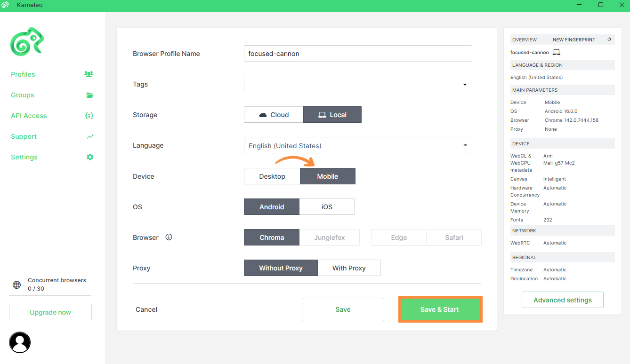Click the Support trend arrow icon
This screenshot has height=364, width=630.
tap(90, 136)
